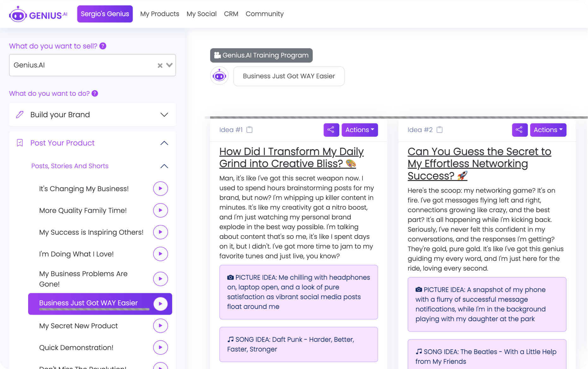Select 'Quick Demonstration!' in the sidebar list
The height and width of the screenshot is (369, 588).
pos(76,348)
